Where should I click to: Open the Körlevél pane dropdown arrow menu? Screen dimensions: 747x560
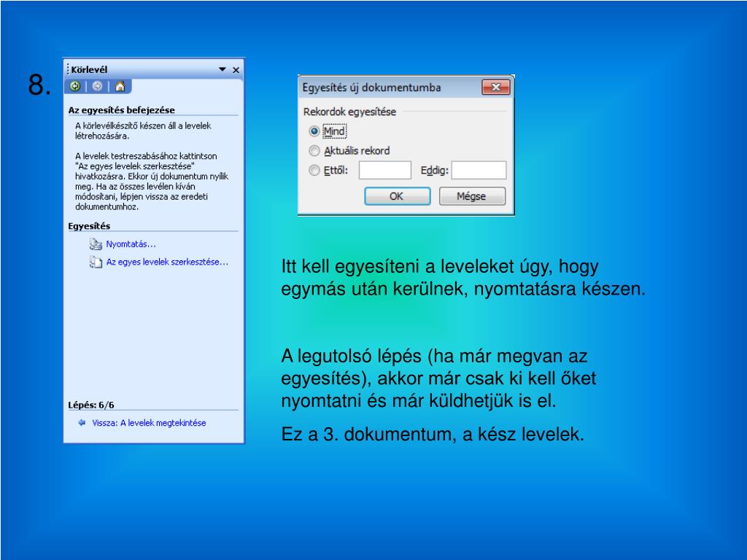(222, 69)
